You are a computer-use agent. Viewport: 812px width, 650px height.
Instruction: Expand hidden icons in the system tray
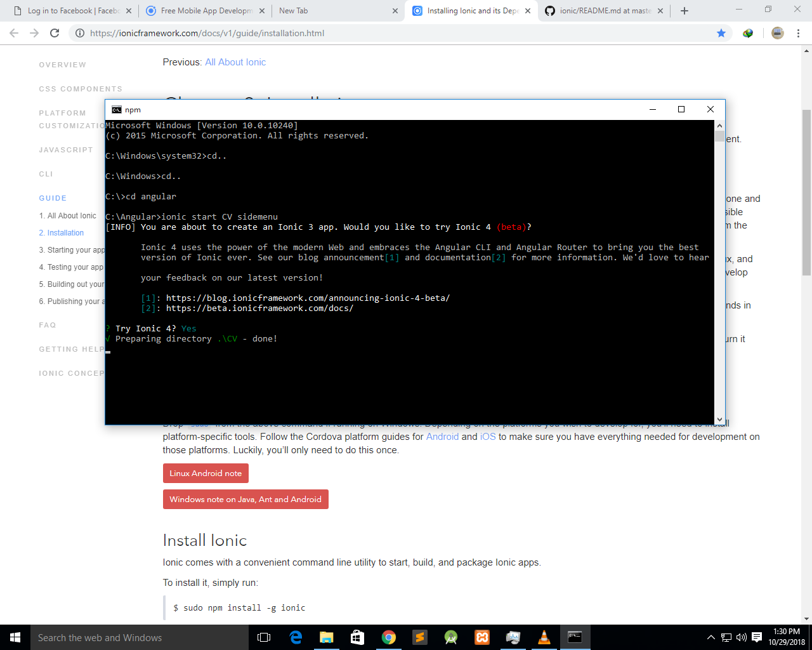click(x=711, y=638)
